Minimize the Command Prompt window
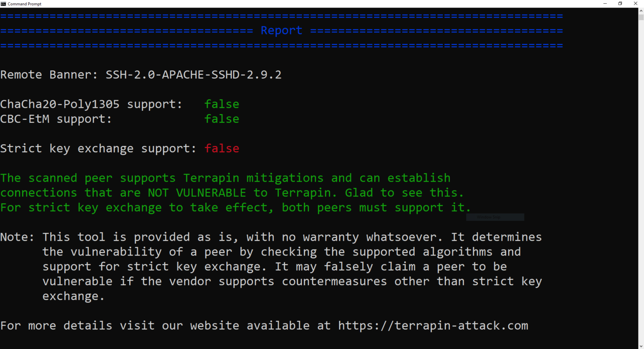 (x=605, y=4)
